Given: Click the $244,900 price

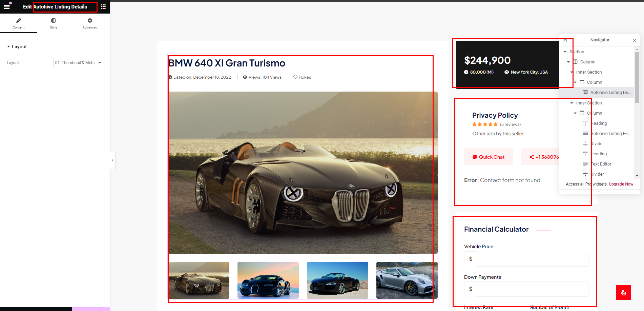Looking at the screenshot, I should click(x=487, y=60).
